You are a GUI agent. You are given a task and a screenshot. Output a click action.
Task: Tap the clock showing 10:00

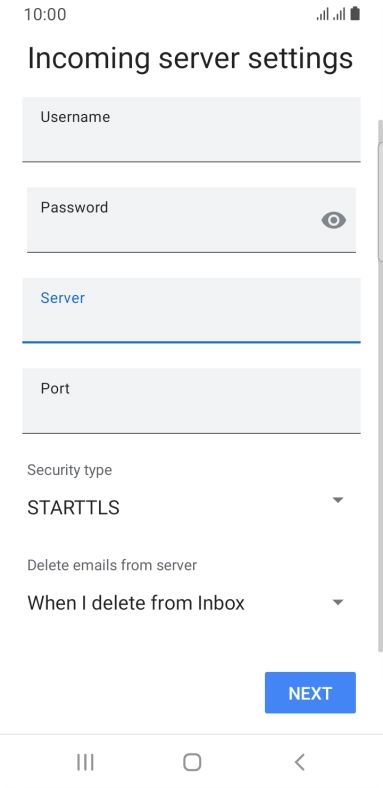point(45,14)
